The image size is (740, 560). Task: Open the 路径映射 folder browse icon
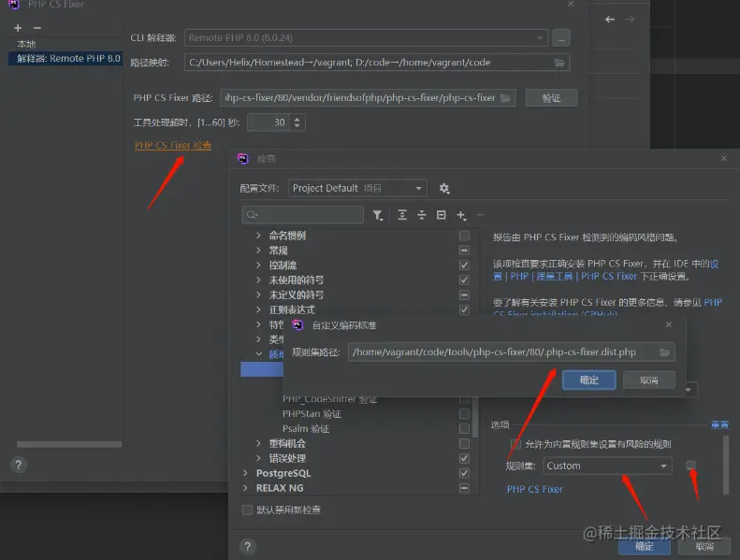coord(559,63)
